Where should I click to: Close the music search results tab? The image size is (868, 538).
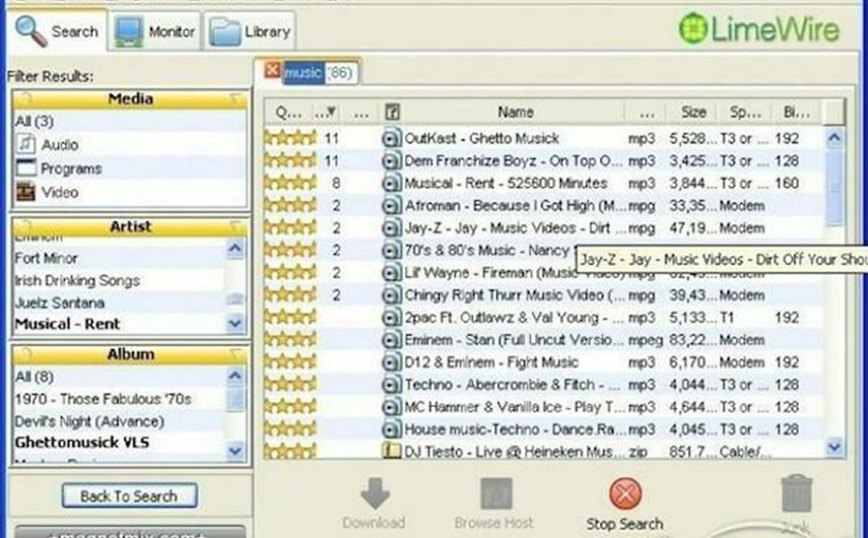(272, 70)
